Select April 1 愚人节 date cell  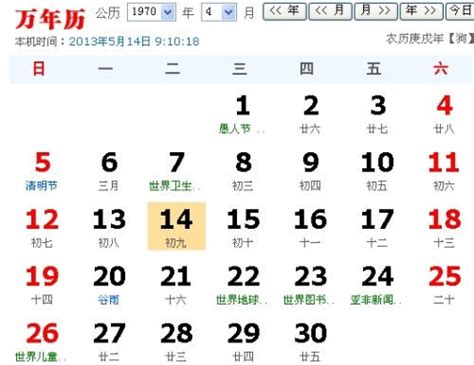[243, 114]
